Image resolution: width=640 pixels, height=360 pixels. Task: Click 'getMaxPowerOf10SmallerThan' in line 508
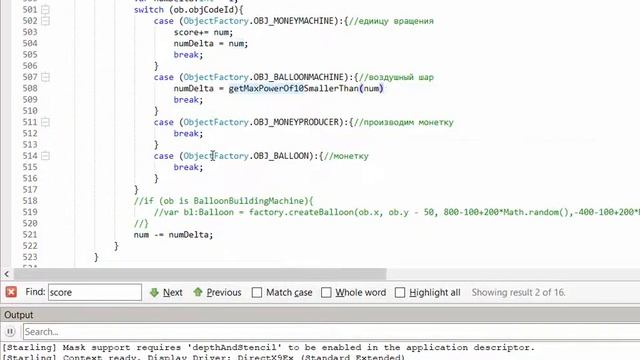tap(293, 88)
